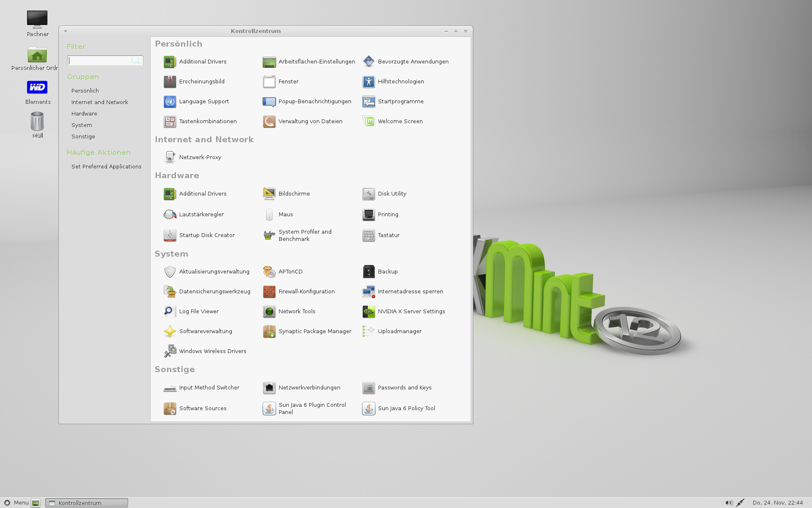Open Synaptic Package Manager

tap(315, 331)
